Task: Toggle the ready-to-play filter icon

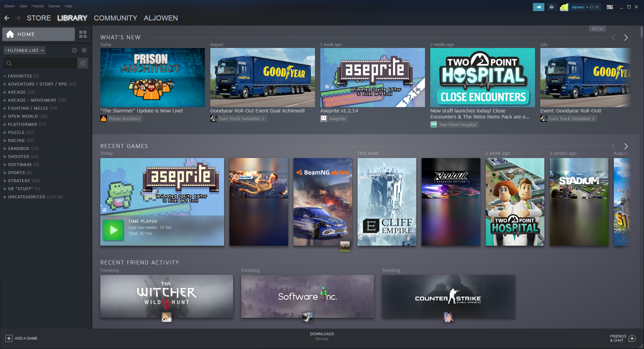Action: [x=84, y=50]
